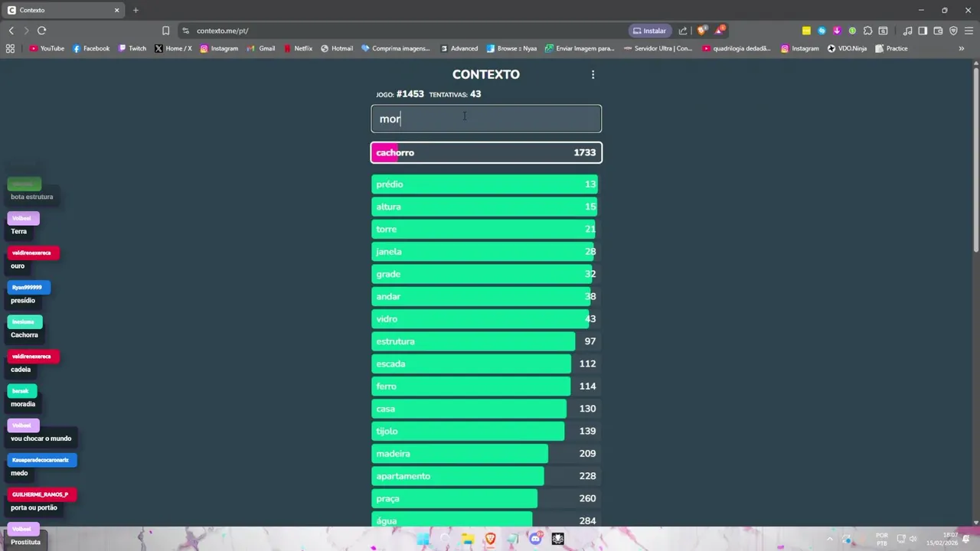
Task: Open Windows Start button in taskbar
Action: [x=423, y=539]
